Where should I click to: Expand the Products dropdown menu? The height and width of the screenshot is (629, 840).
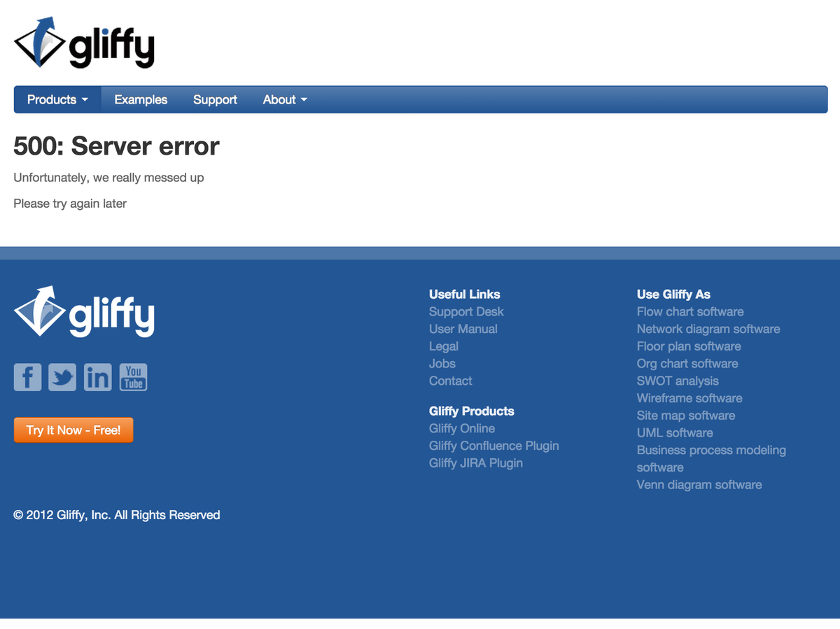(57, 99)
